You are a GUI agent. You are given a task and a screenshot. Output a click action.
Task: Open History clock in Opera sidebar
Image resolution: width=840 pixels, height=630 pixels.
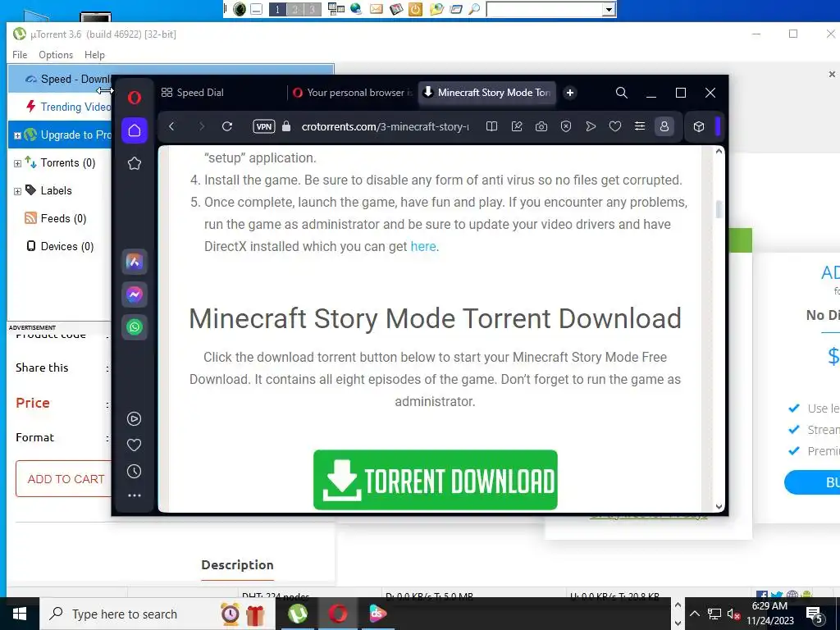(x=134, y=472)
